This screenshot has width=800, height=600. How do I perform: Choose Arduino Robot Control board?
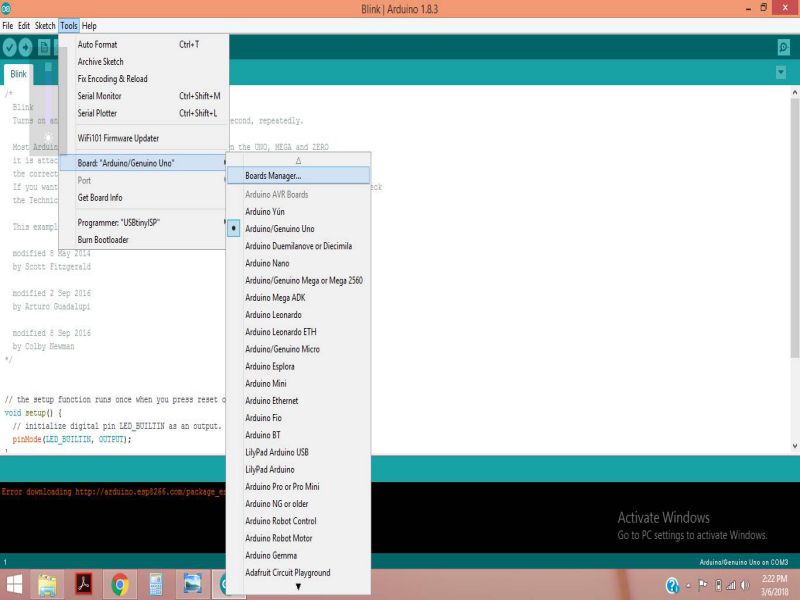tap(298, 521)
